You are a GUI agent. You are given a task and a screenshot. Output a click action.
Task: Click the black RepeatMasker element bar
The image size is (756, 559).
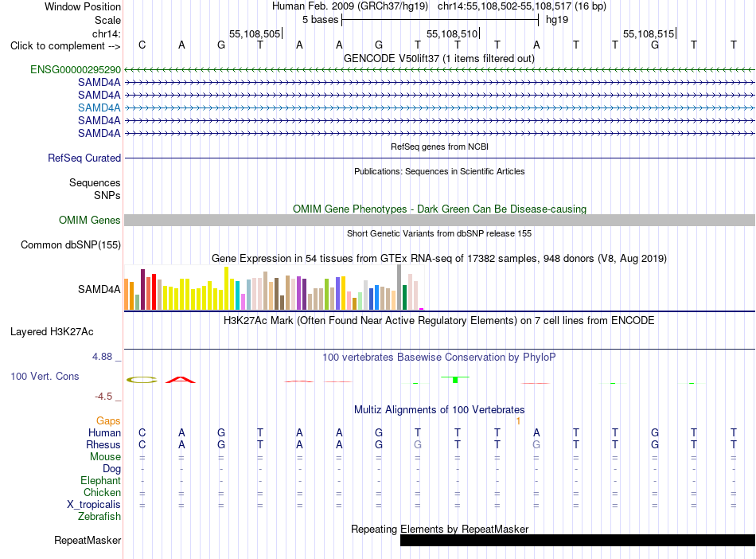pyautogui.click(x=578, y=540)
